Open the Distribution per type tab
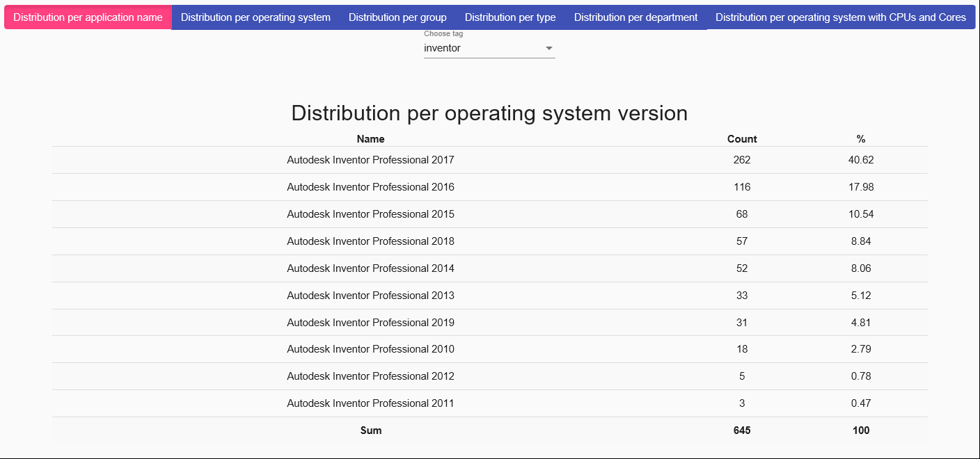This screenshot has width=980, height=459. point(510,17)
